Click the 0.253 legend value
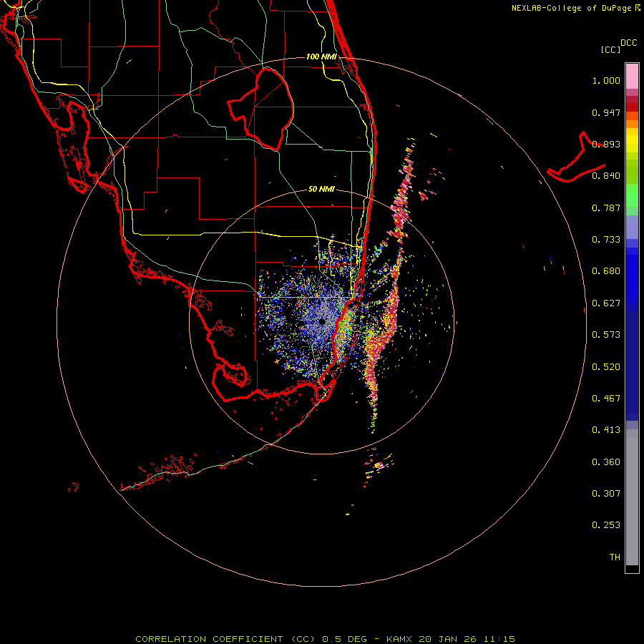 pos(606,525)
